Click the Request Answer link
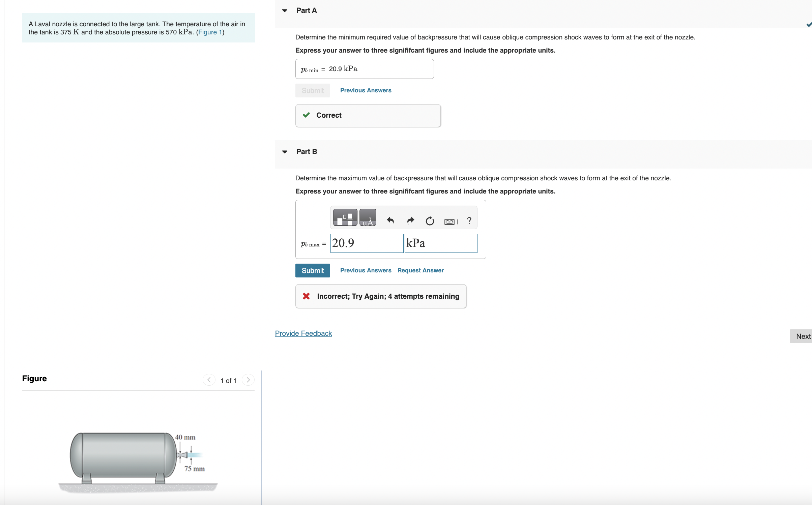 click(x=420, y=270)
